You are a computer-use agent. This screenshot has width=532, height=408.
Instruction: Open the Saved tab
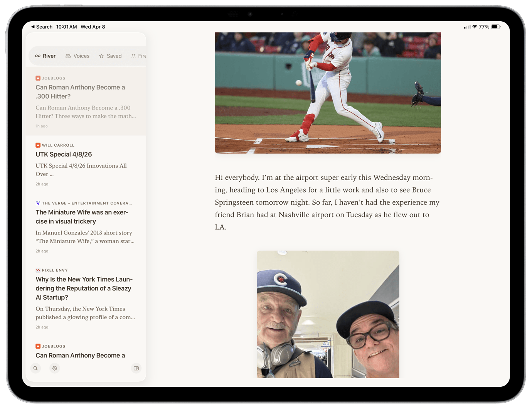pyautogui.click(x=110, y=56)
